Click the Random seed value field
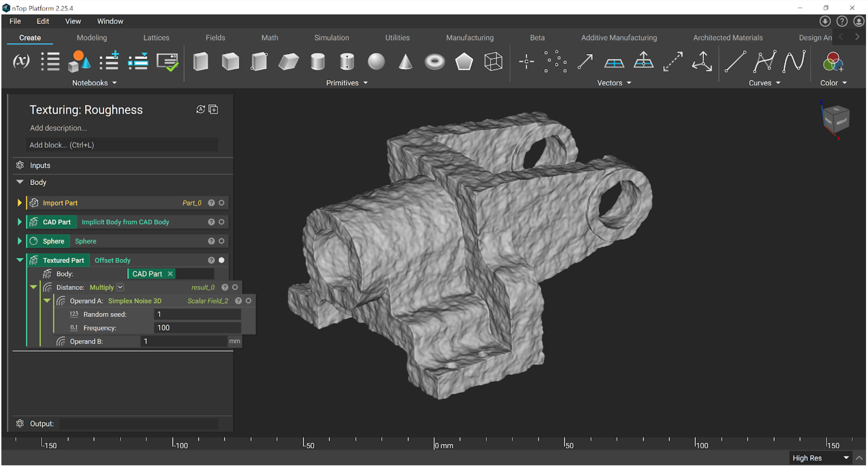Viewport: 868px width, 466px height. [197, 315]
